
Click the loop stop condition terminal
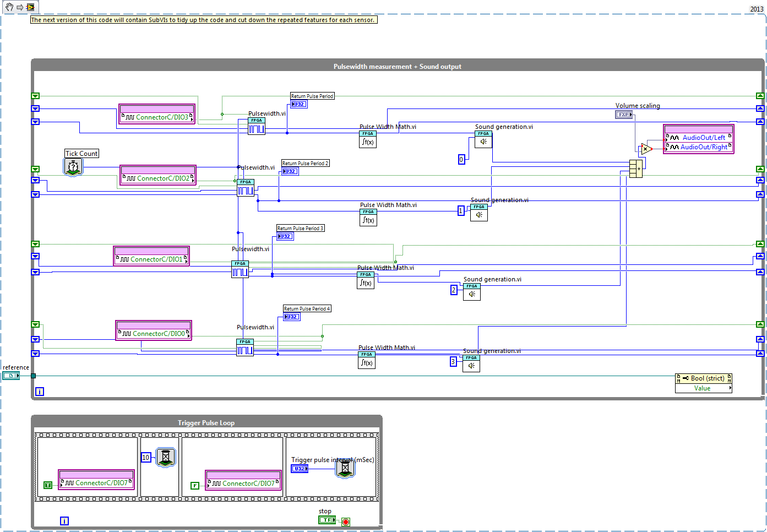click(x=346, y=522)
